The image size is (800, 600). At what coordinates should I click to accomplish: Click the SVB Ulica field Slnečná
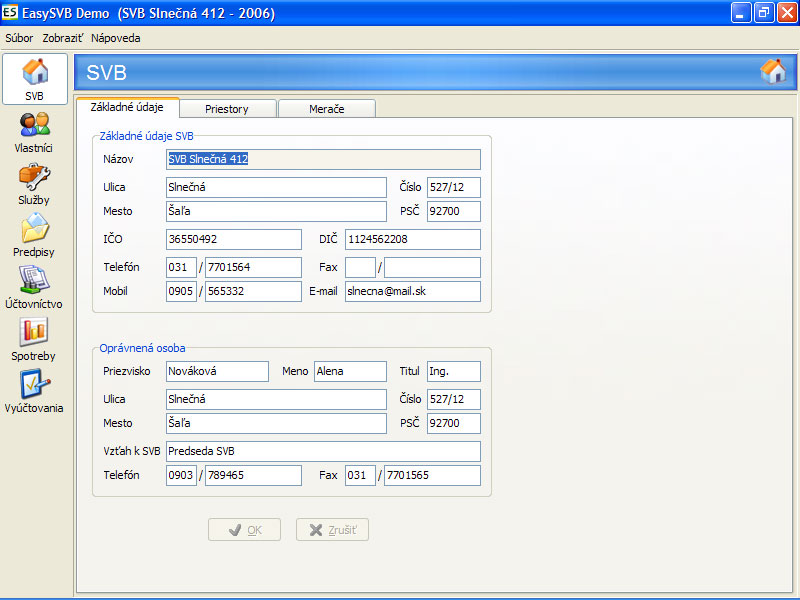coord(277,187)
